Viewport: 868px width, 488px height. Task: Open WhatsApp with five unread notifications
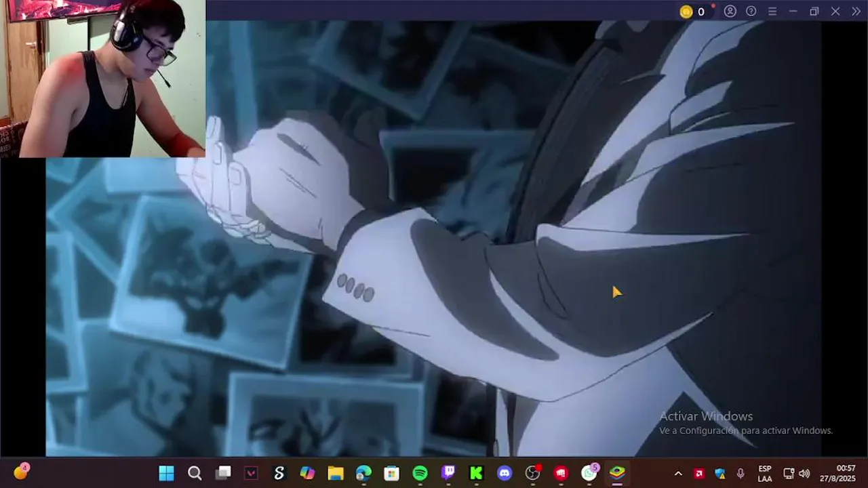tap(590, 472)
